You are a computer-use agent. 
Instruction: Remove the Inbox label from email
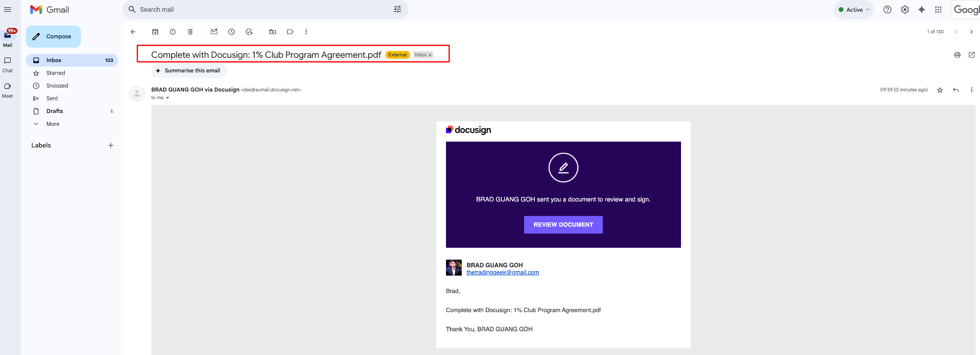point(430,55)
